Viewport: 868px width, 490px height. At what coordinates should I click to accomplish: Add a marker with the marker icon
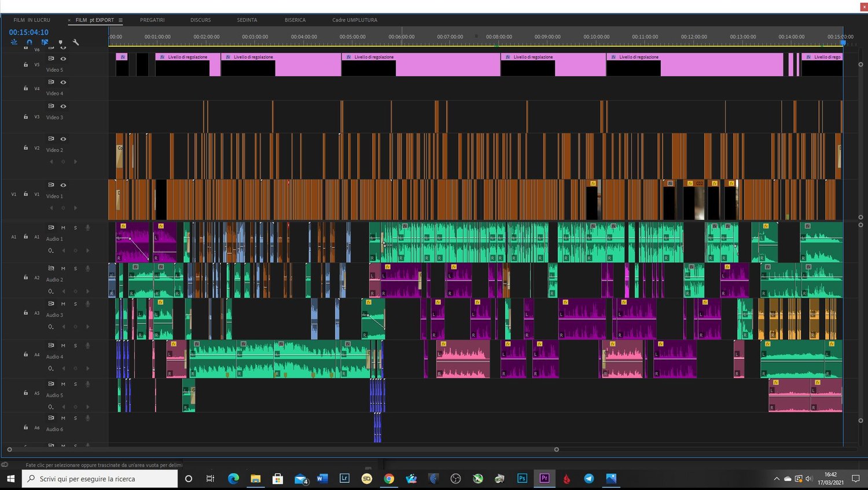(60, 42)
